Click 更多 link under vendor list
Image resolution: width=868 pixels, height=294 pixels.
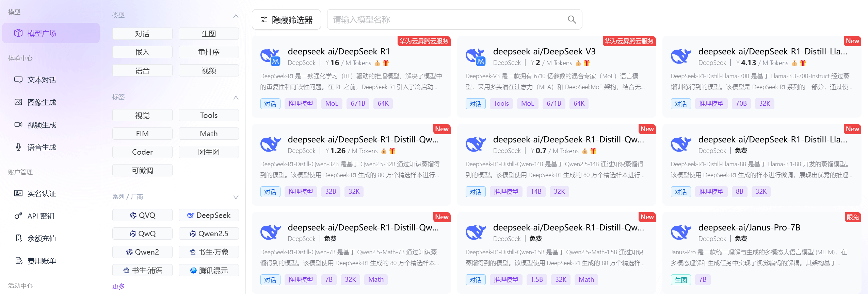[x=118, y=286]
